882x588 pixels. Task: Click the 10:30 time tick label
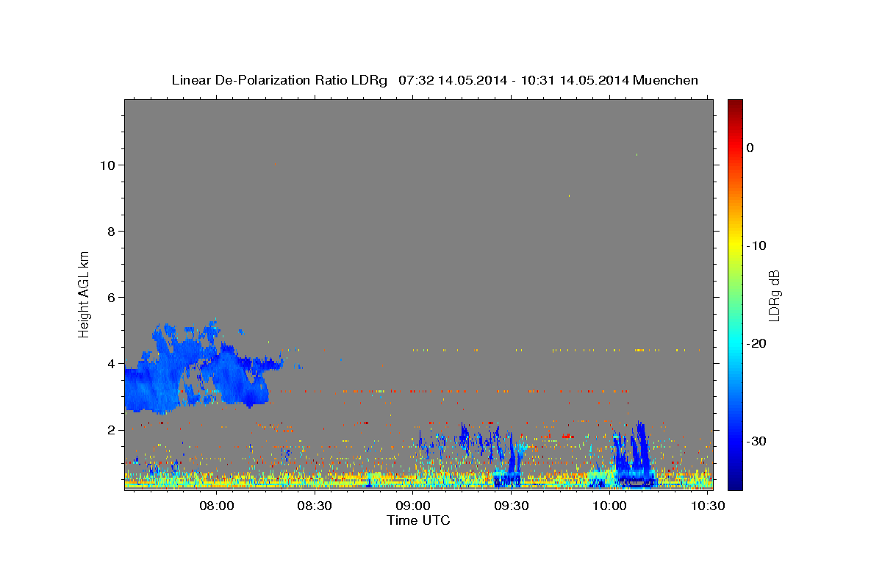(707, 506)
